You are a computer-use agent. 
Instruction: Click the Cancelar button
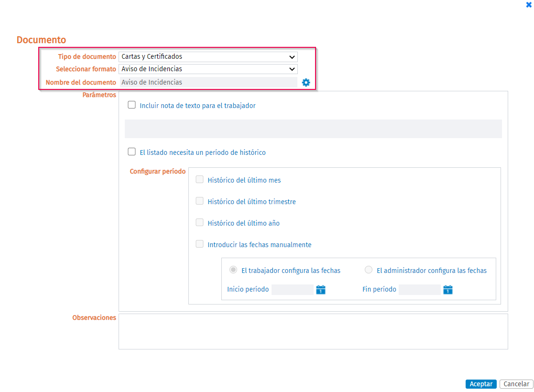[516, 384]
